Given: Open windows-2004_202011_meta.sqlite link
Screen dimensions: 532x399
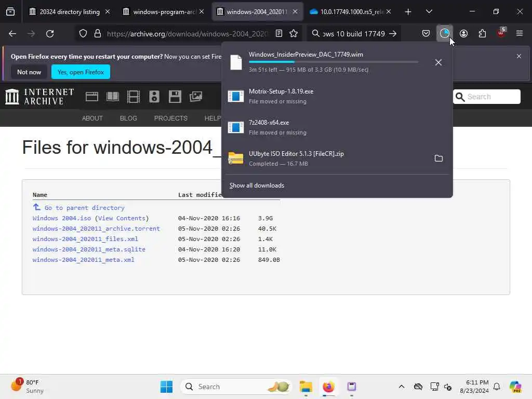Looking at the screenshot, I should click(x=89, y=249).
